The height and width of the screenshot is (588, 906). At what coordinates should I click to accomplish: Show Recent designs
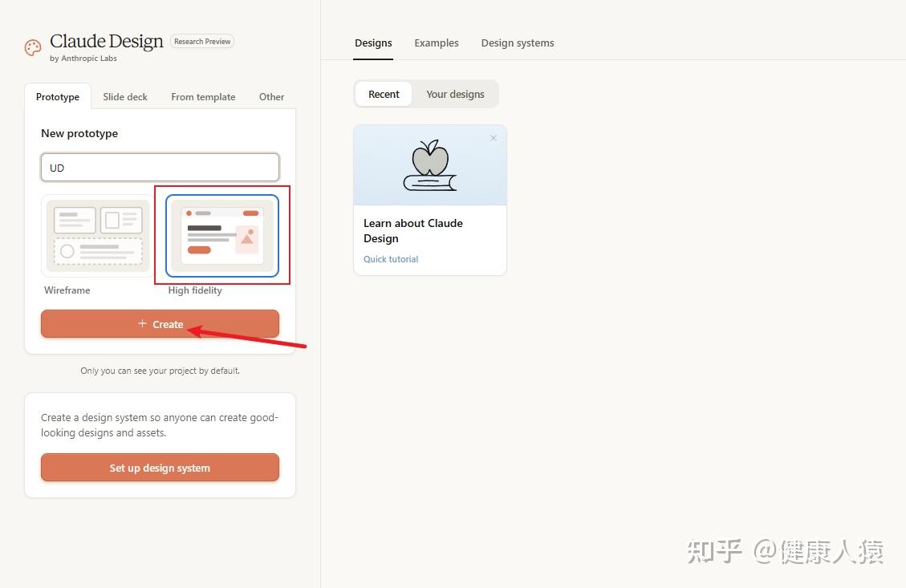point(384,94)
